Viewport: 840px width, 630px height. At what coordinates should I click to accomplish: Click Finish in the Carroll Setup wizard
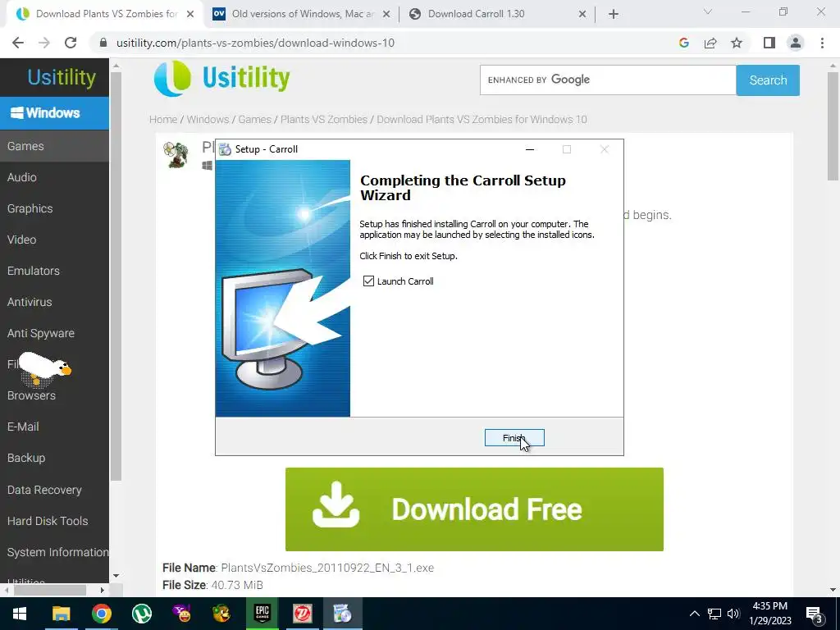click(x=514, y=438)
